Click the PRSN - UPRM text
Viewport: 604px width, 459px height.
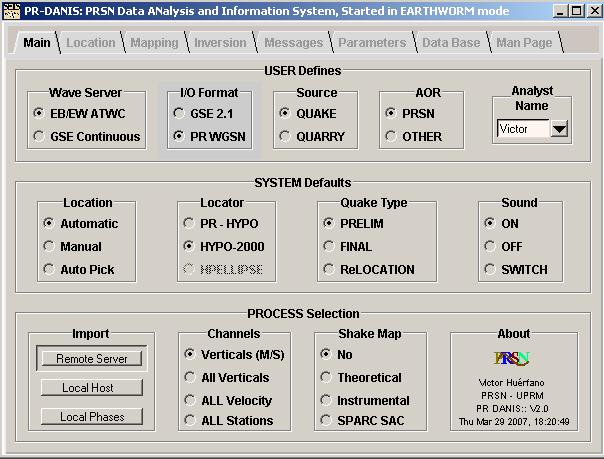point(512,395)
